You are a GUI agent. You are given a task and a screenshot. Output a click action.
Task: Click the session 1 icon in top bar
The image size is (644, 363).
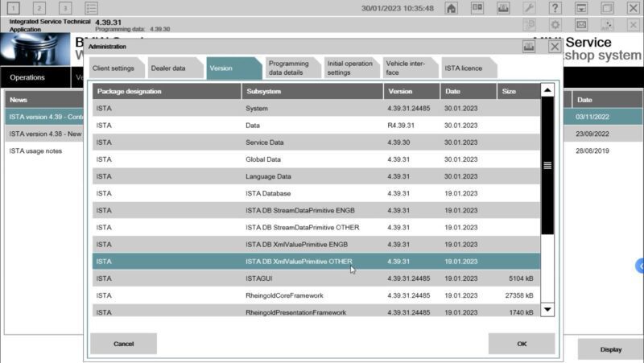13,8
